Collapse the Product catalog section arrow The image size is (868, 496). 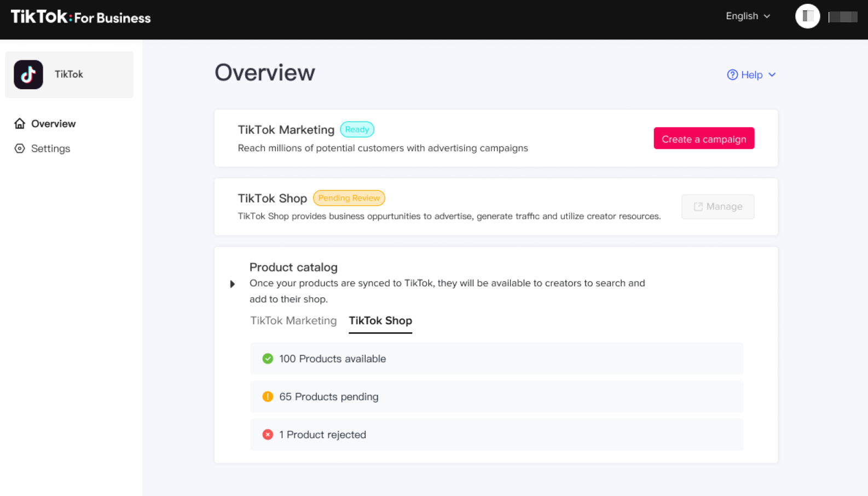pyautogui.click(x=233, y=284)
